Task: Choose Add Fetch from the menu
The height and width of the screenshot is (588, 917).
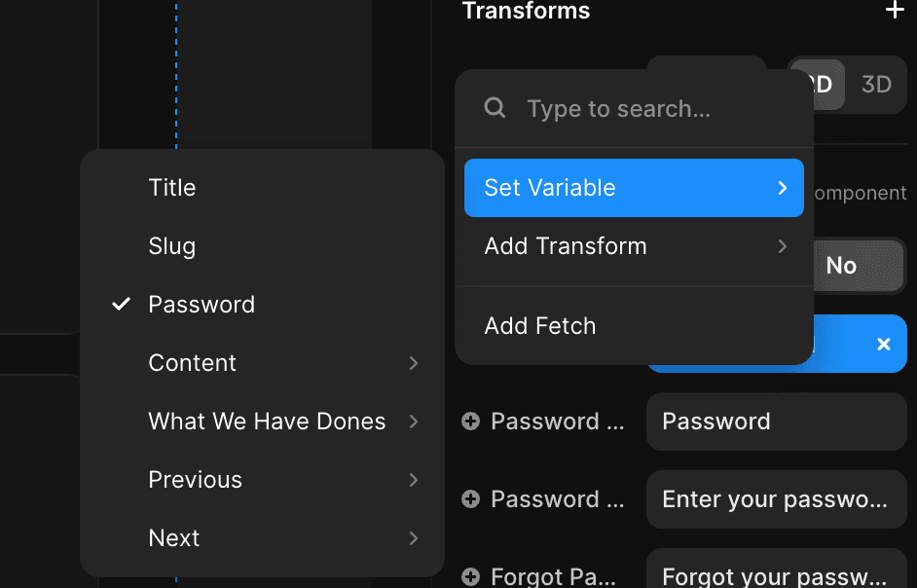Action: 634,326
